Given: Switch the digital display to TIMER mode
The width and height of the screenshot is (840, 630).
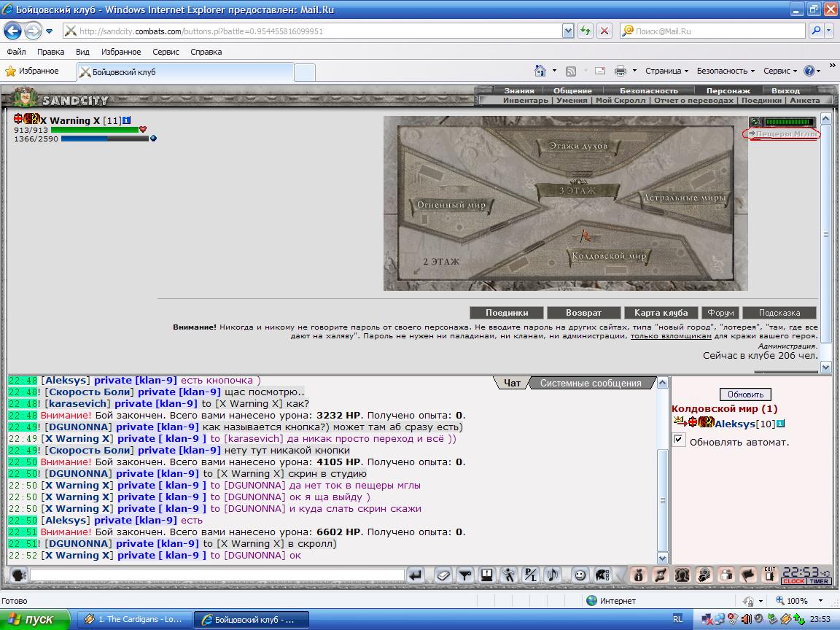Looking at the screenshot, I should [x=819, y=582].
